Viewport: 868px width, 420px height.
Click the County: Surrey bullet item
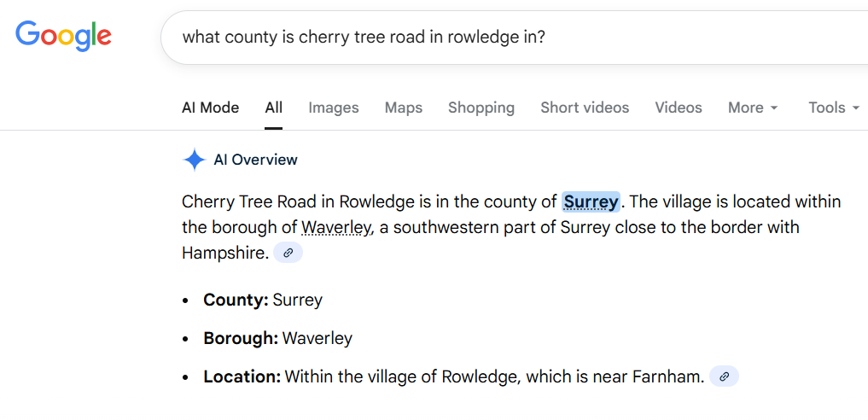tap(263, 300)
